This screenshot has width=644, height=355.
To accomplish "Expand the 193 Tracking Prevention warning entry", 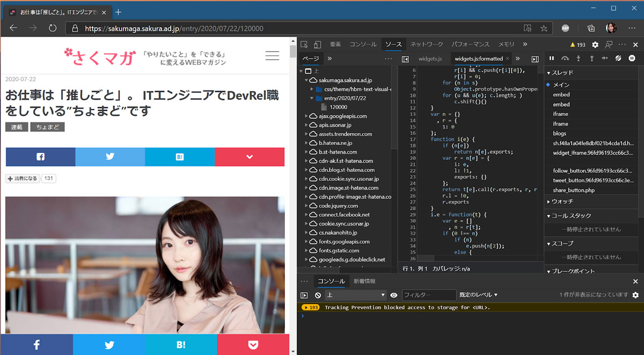I will [307, 307].
